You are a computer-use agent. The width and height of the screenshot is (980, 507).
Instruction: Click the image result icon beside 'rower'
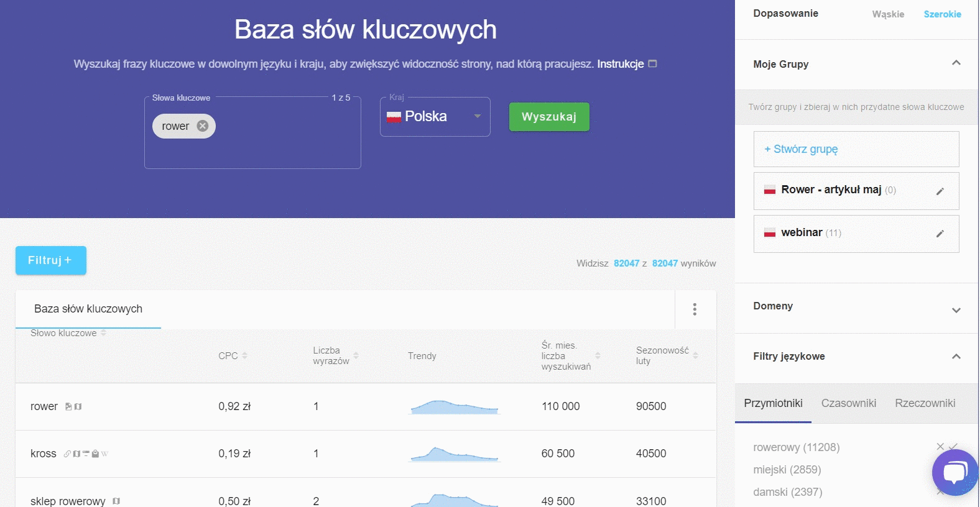[x=68, y=406]
